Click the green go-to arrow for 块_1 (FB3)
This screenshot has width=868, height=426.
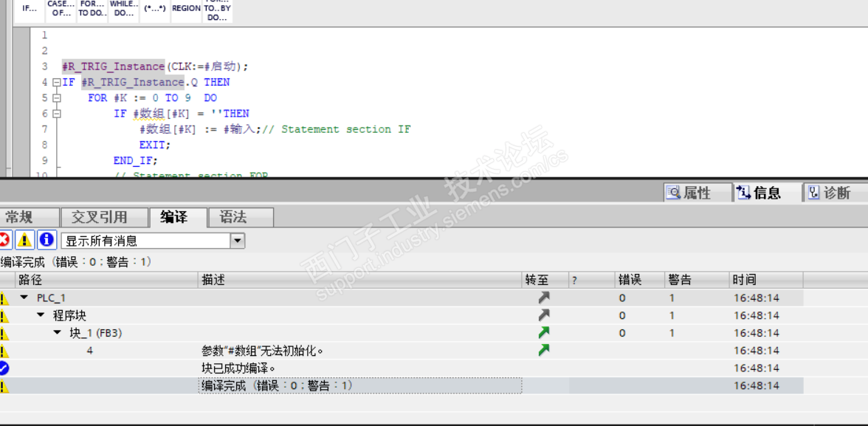[544, 332]
